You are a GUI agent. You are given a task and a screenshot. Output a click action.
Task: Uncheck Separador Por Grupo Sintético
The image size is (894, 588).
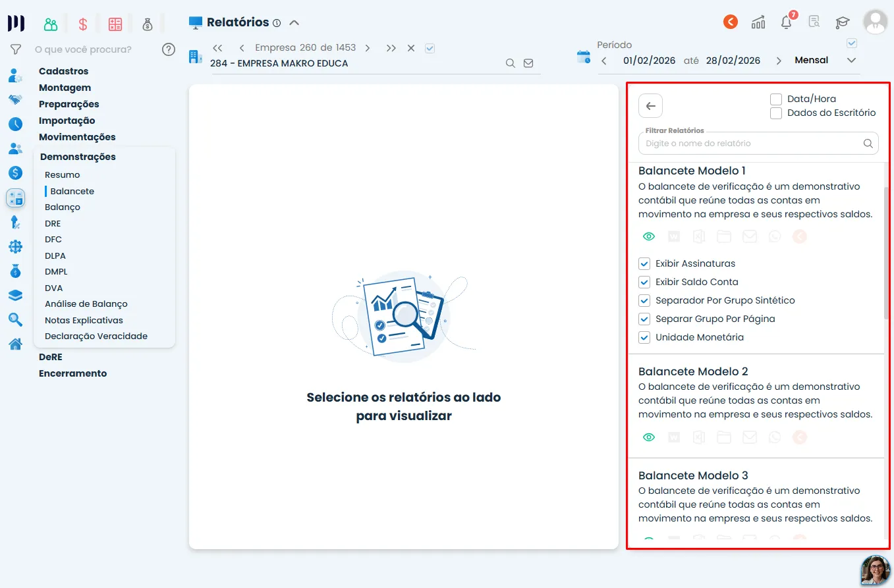644,300
